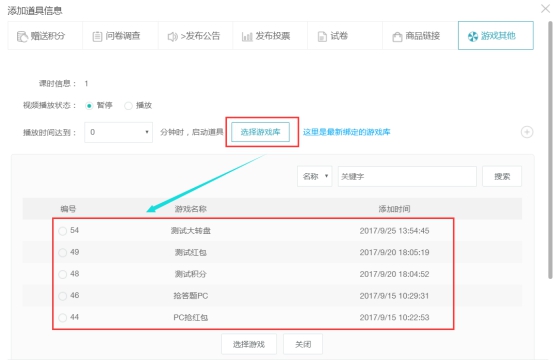Image resolution: width=554 pixels, height=360 pixels.
Task: Click the document icon on 试卷
Action: [x=322, y=36]
